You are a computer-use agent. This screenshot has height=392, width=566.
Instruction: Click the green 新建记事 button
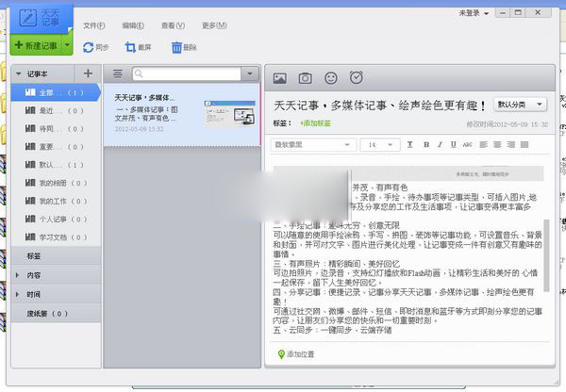(x=36, y=45)
